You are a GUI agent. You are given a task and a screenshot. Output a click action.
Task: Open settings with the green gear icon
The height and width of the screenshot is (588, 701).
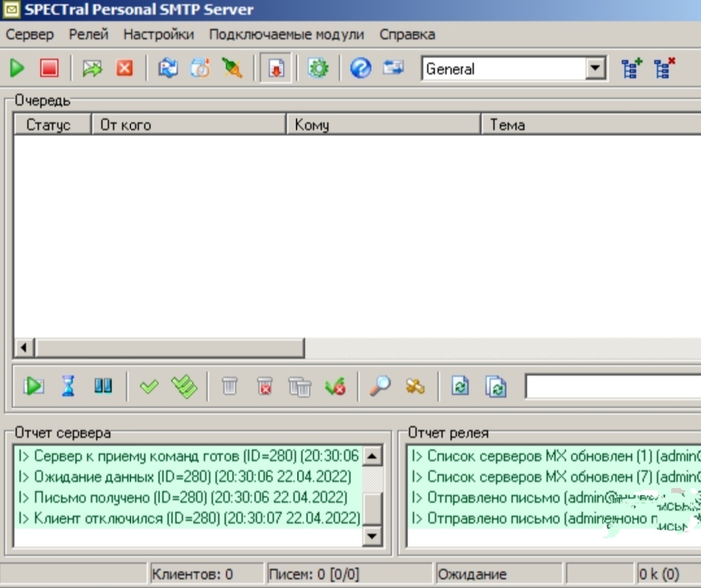tap(318, 68)
